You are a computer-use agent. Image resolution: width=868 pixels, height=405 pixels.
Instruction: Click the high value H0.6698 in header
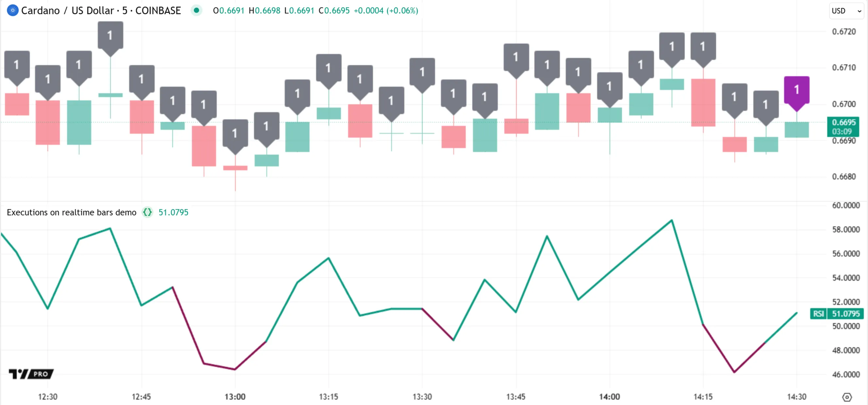(264, 10)
